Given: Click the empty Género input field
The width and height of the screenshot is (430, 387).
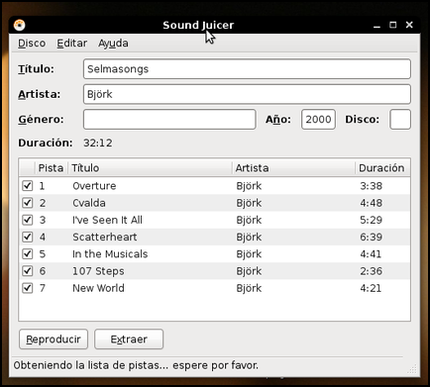Looking at the screenshot, I should (x=169, y=119).
